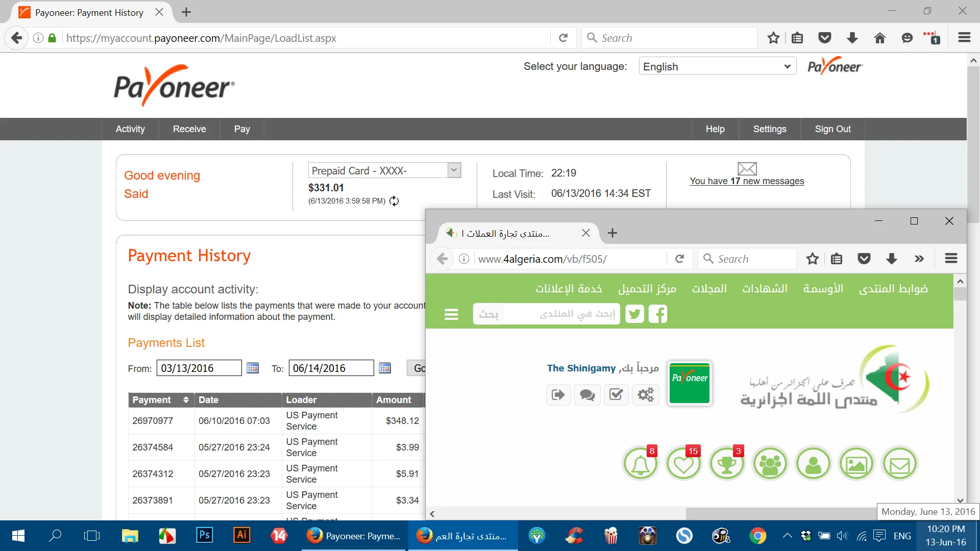Open forum notifications bell icon
Screen dimensions: 980x551
coord(641,464)
